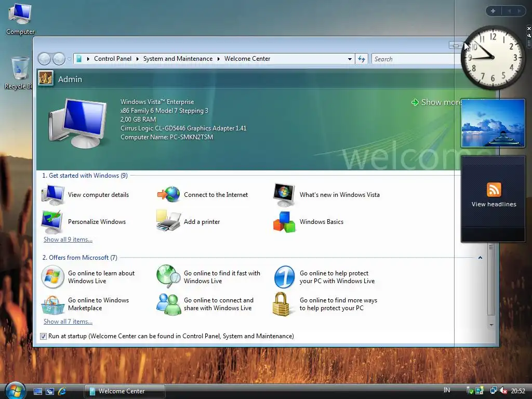
Task: Click the analog clock gadget
Action: 493,57
